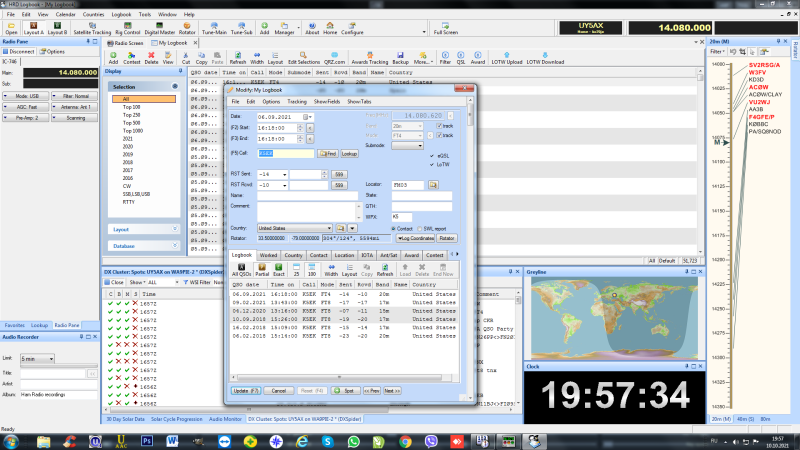The image size is (800, 450).
Task: Click the Update (F7) button
Action: coord(245,391)
